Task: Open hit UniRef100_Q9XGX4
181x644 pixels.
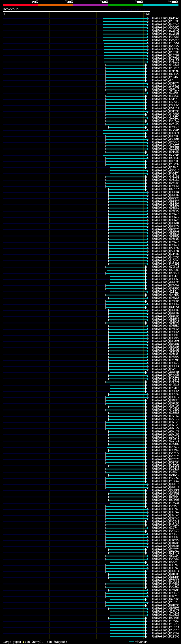Action: pos(166,186)
